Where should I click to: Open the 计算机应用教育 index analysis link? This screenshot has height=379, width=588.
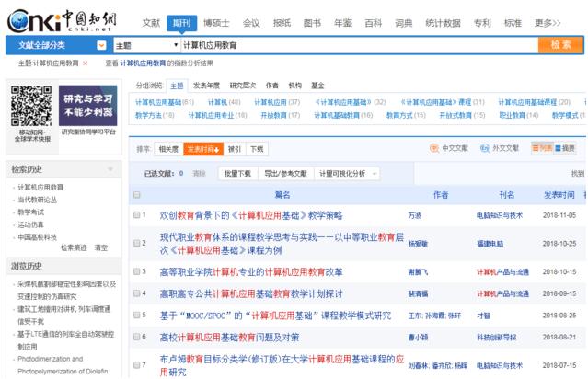coord(143,63)
